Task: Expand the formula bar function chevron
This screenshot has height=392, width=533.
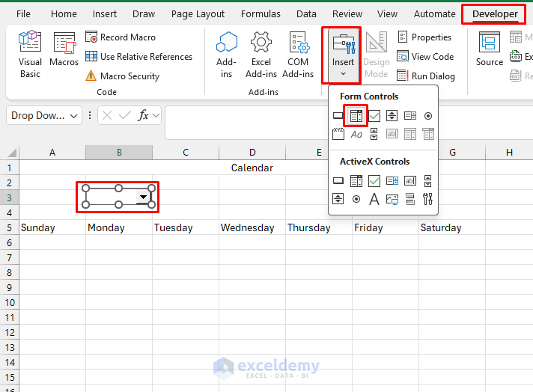Action: click(156, 116)
